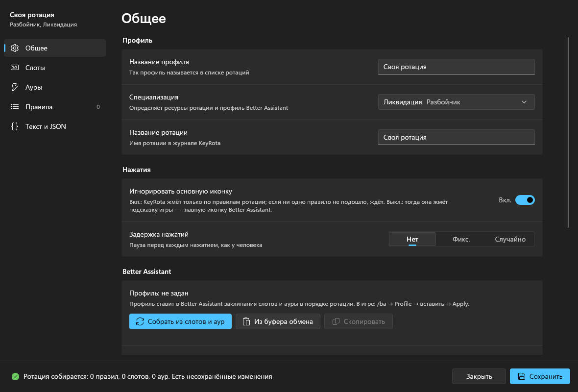The image size is (578, 392).
Task: Toggle off Игнорировать основную иконку switch
Action: [x=525, y=200]
